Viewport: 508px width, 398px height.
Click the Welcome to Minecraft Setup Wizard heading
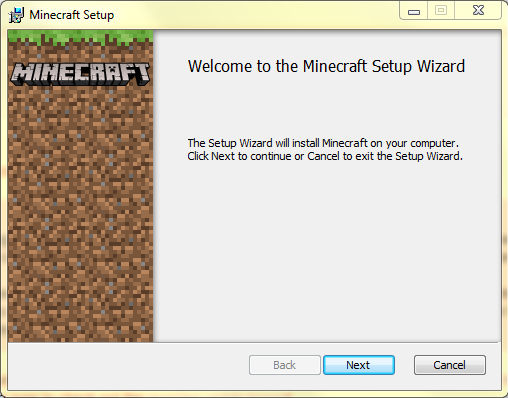coord(326,66)
